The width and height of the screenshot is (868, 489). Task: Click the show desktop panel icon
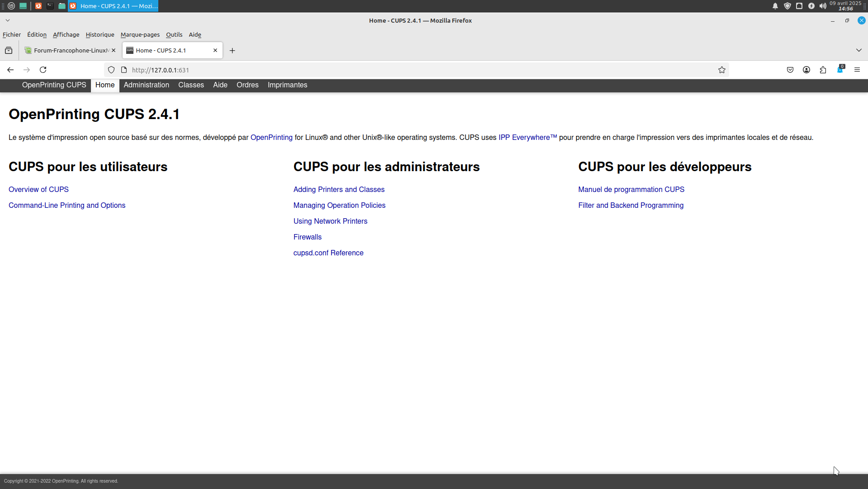click(x=23, y=6)
